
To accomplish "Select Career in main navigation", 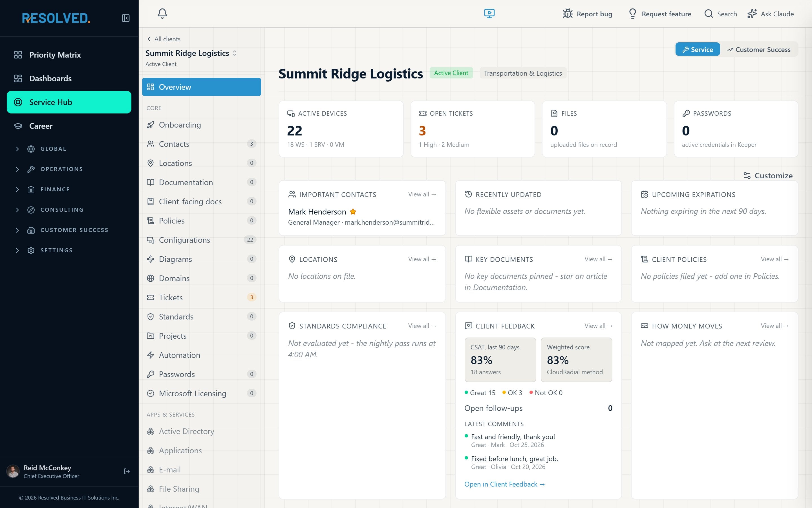I will tap(69, 126).
